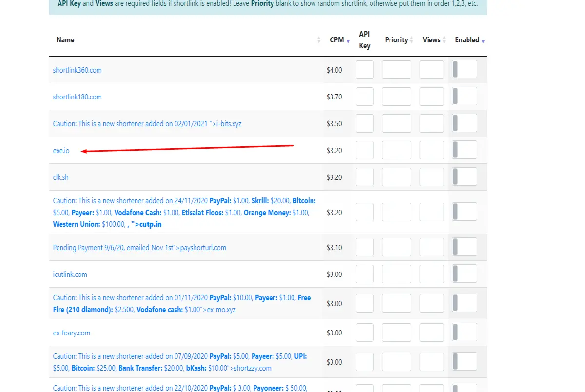Click Views field for shortzzy.com

[432, 362]
